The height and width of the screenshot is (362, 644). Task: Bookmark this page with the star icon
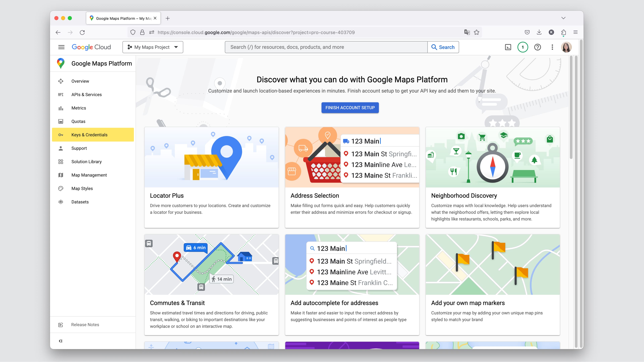click(476, 32)
